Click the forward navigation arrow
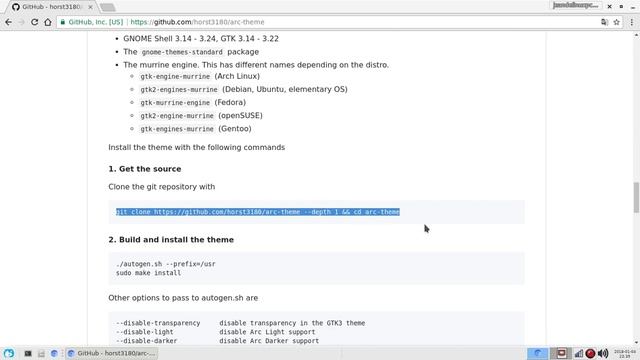This screenshot has width=640, height=360. pyautogui.click(x=21, y=22)
